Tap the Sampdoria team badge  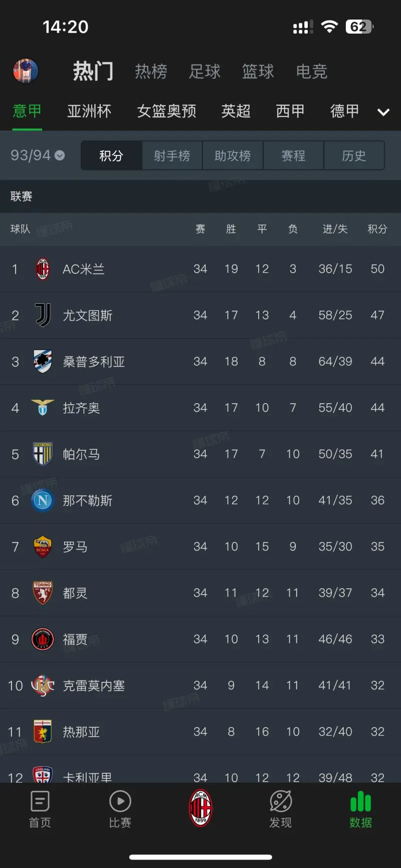pos(43,362)
